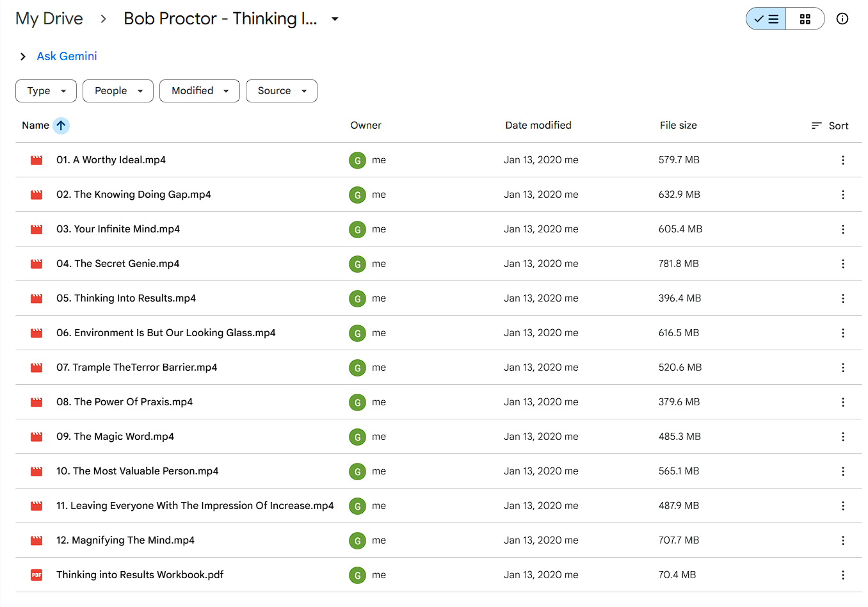Click owner avatar for 12. Magnifying The Mind.mp4
Viewport: 868px width, 607px height.
[x=357, y=540]
